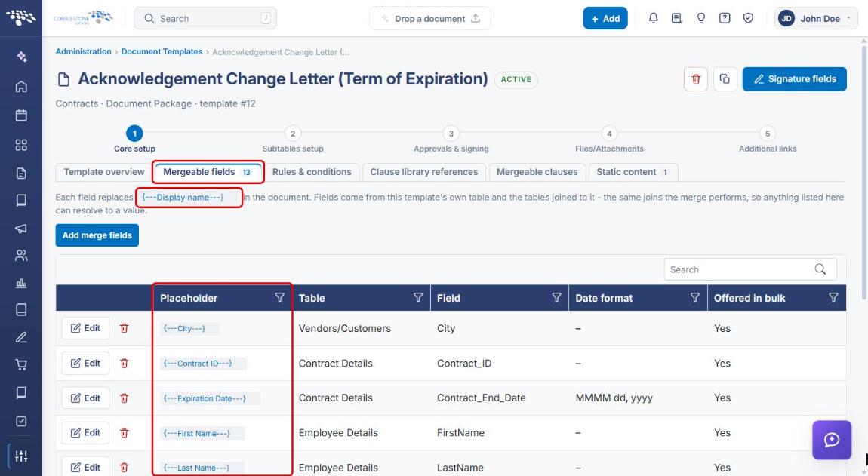Open the checkbox tasks icon in sidebar
This screenshot has width=868, height=476.
21,421
